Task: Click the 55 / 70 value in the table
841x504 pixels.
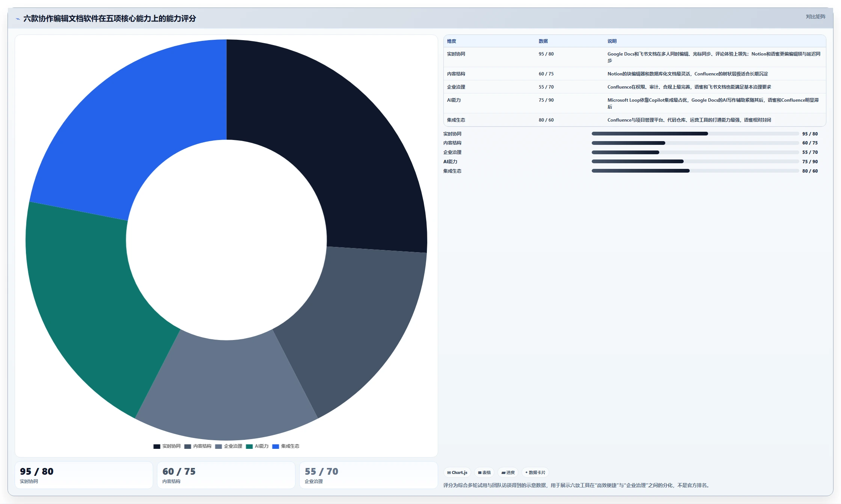Action: tap(546, 87)
